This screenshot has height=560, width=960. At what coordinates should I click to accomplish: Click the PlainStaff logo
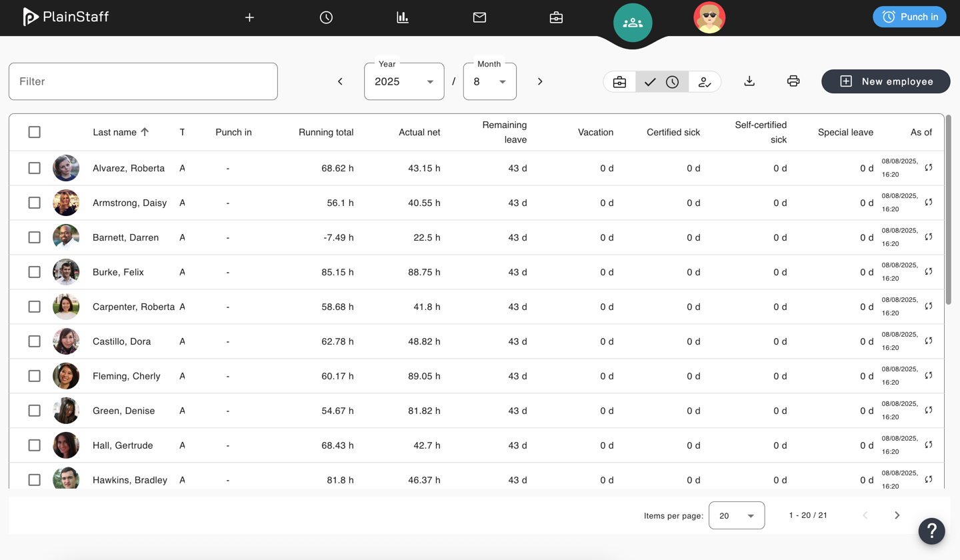click(x=65, y=17)
